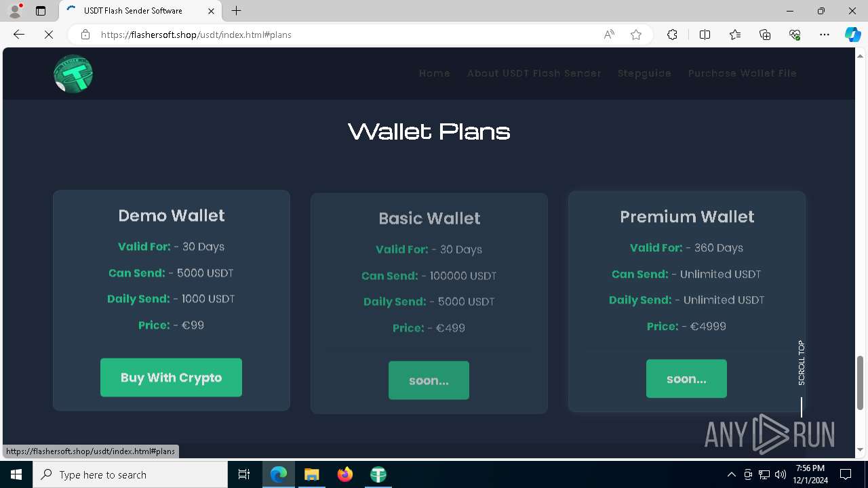Click Premium Wallet soon... button
The width and height of the screenshot is (868, 488).
686,379
